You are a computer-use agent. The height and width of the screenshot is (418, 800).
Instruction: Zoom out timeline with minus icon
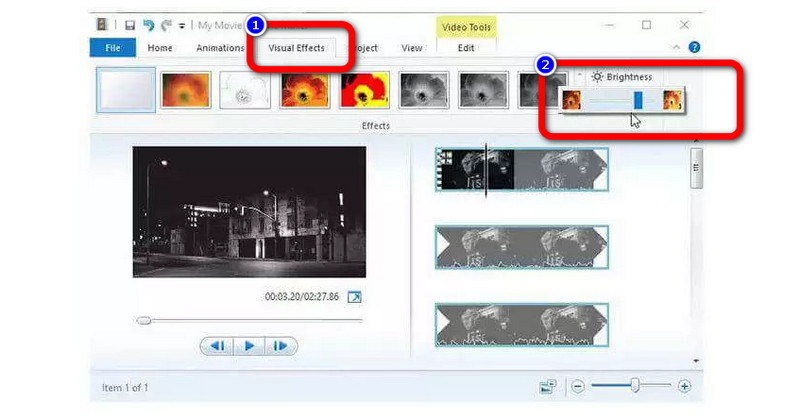tap(578, 386)
